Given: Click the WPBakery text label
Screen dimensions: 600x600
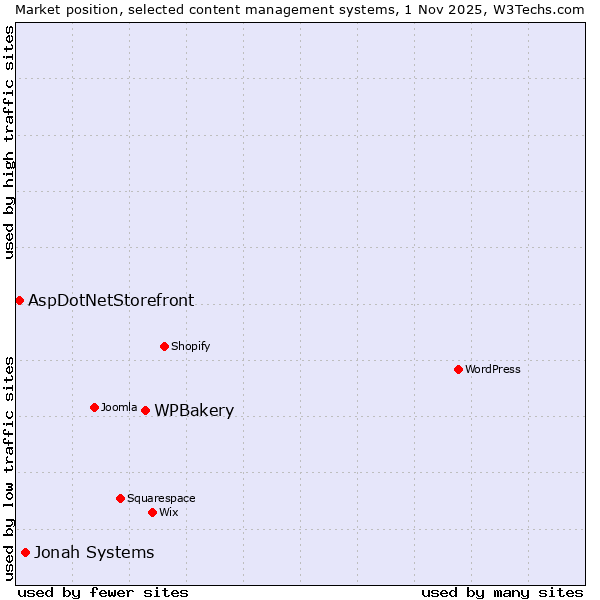Looking at the screenshot, I should (x=194, y=411).
